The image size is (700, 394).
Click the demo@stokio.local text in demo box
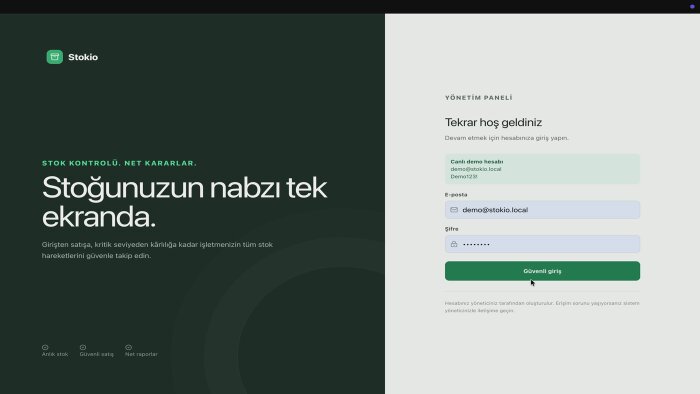pyautogui.click(x=476, y=169)
